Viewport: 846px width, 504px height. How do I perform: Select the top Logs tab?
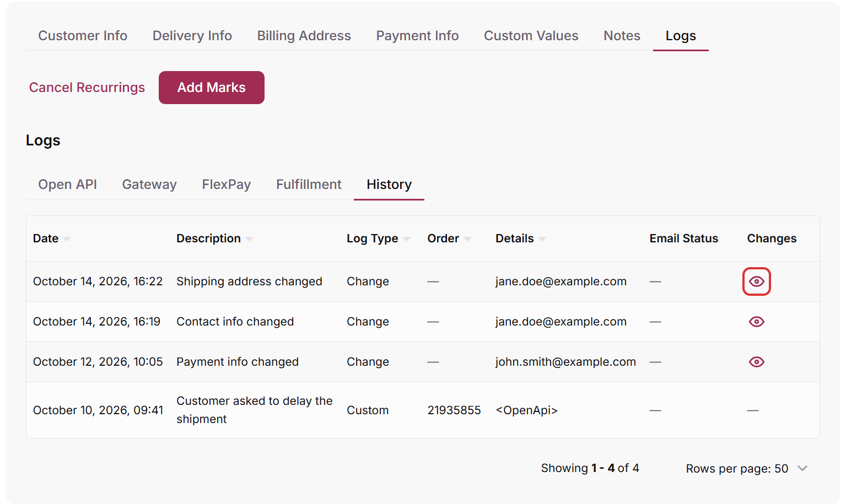pos(681,36)
